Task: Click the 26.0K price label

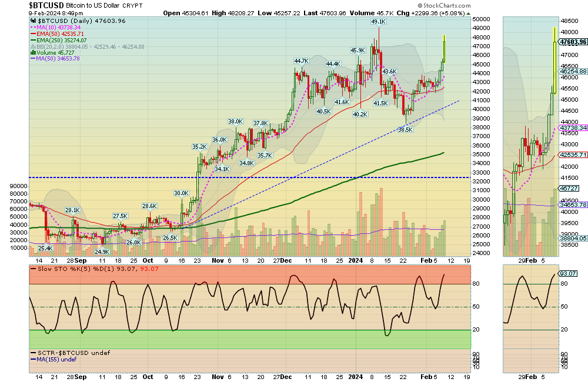Action: pyautogui.click(x=133, y=243)
